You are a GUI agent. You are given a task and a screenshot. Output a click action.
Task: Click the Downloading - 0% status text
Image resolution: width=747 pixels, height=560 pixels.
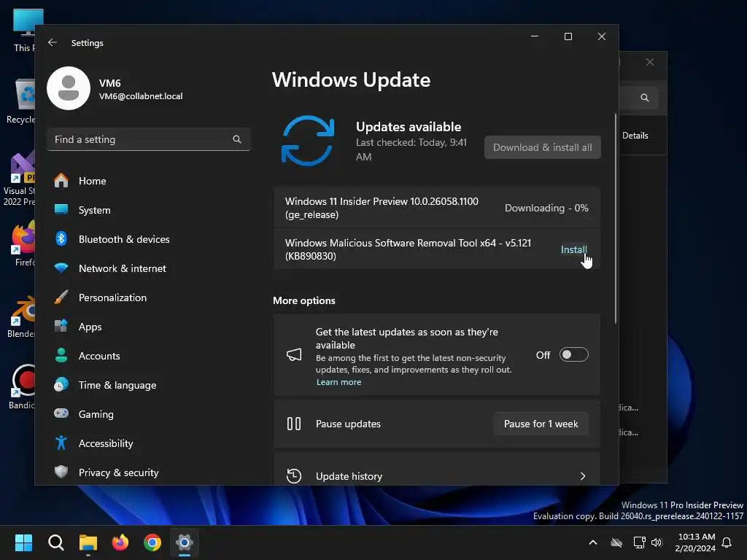pos(546,208)
